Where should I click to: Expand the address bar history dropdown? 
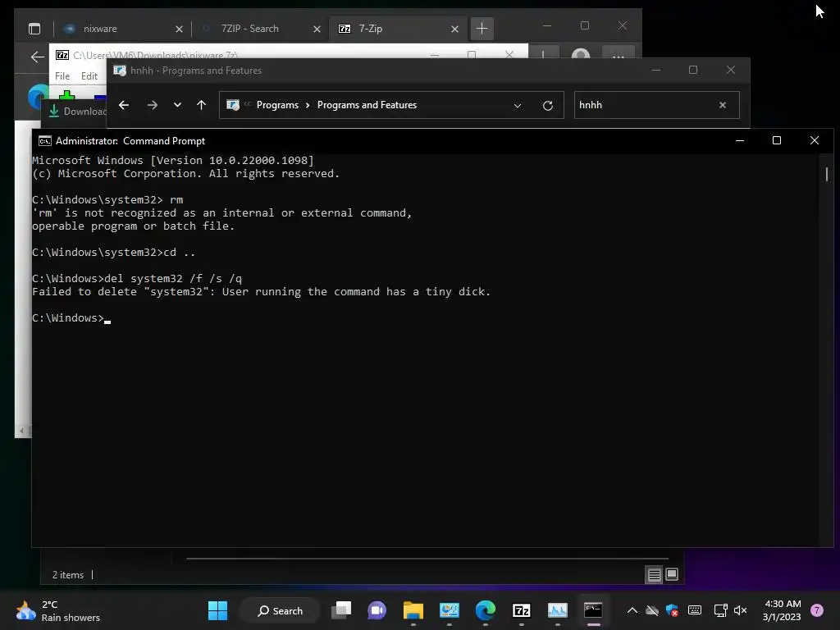518,106
